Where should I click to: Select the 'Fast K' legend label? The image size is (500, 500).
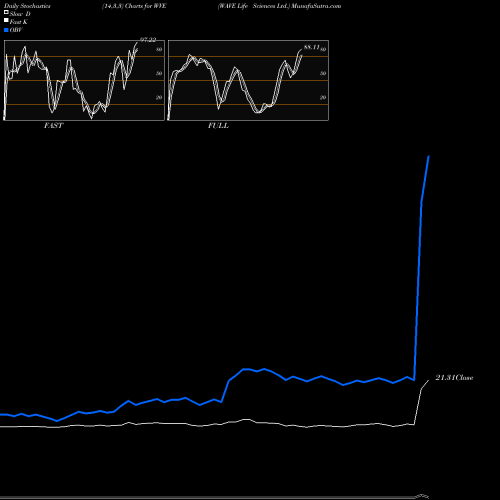(19, 22)
